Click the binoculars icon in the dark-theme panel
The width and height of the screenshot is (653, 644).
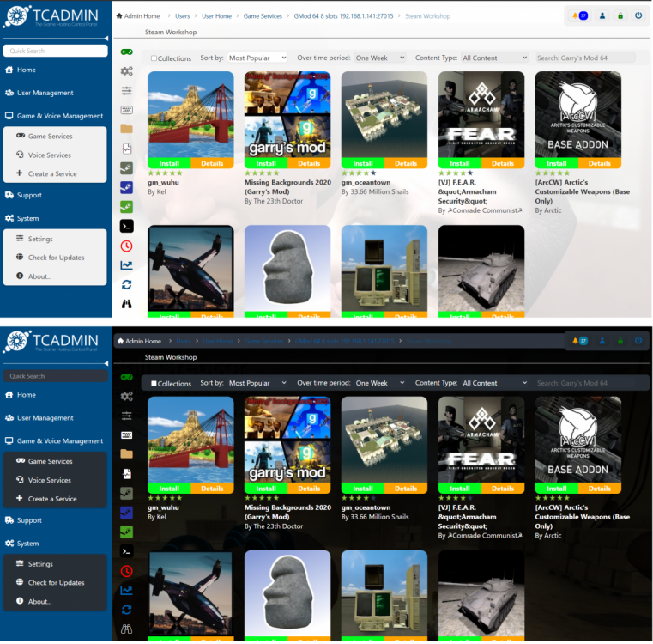click(126, 629)
